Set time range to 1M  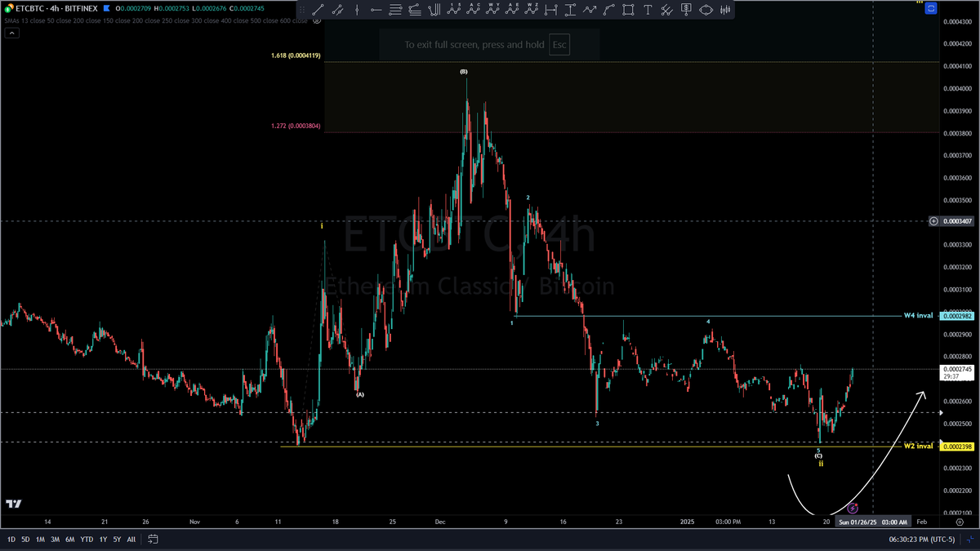pos(40,540)
